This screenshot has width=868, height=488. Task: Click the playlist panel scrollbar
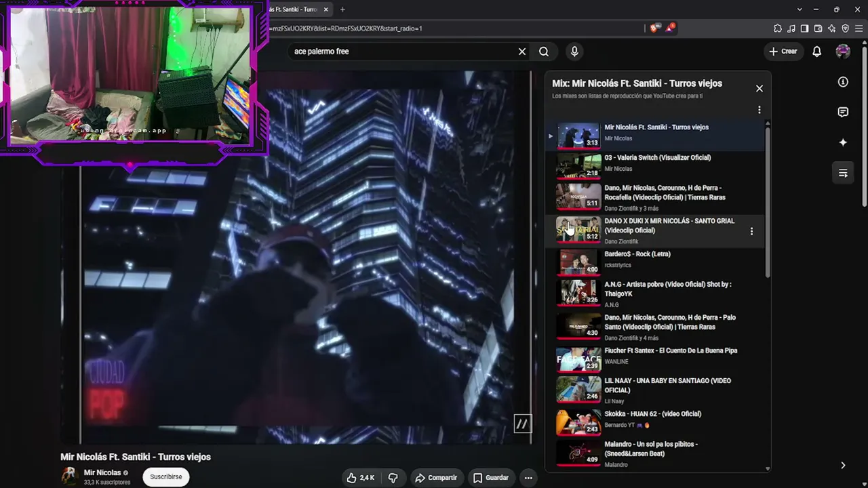tap(768, 202)
